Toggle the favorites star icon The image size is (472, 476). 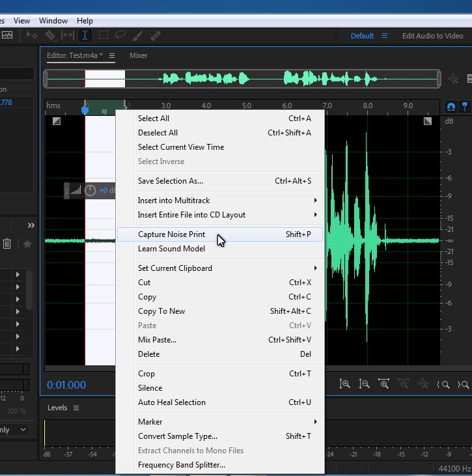27,244
